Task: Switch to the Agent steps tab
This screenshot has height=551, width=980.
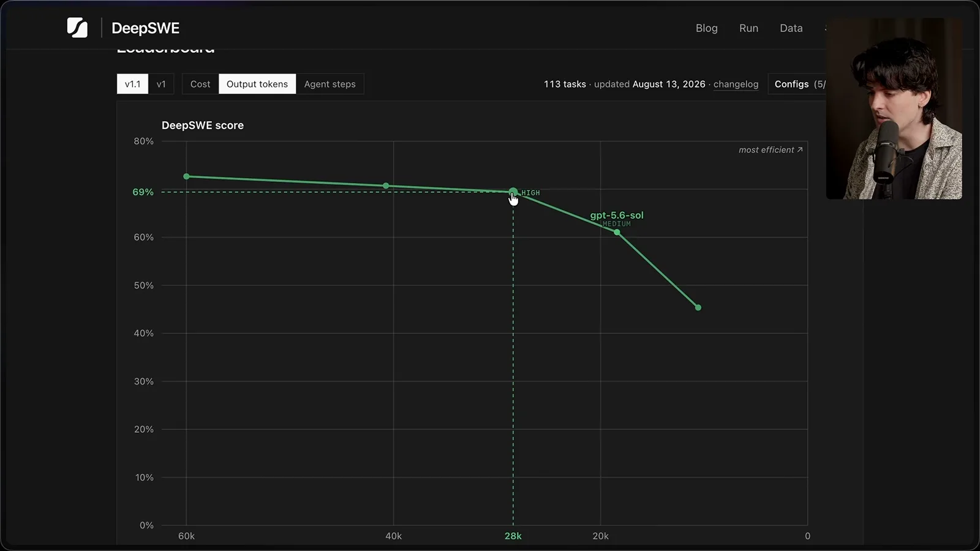Action: pyautogui.click(x=330, y=84)
